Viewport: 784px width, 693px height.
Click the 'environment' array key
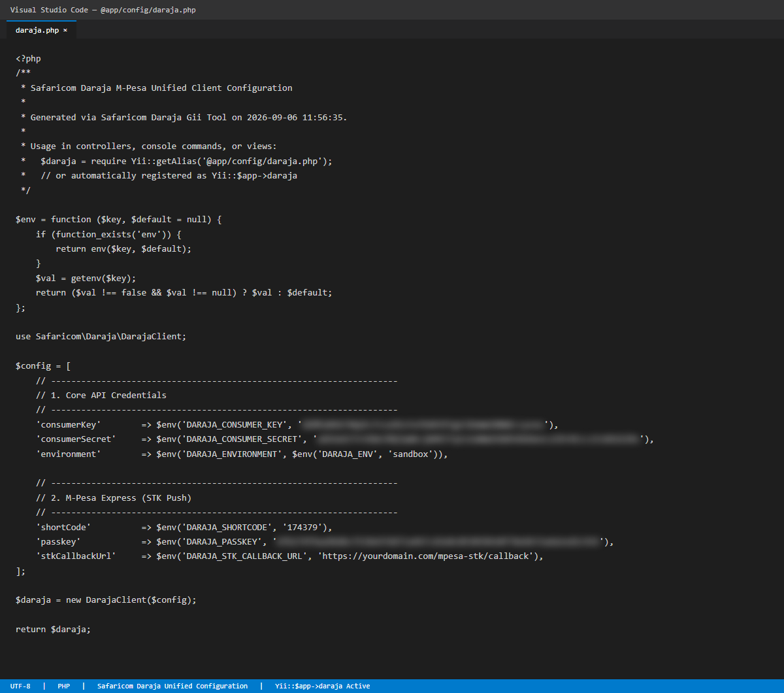[x=68, y=454]
